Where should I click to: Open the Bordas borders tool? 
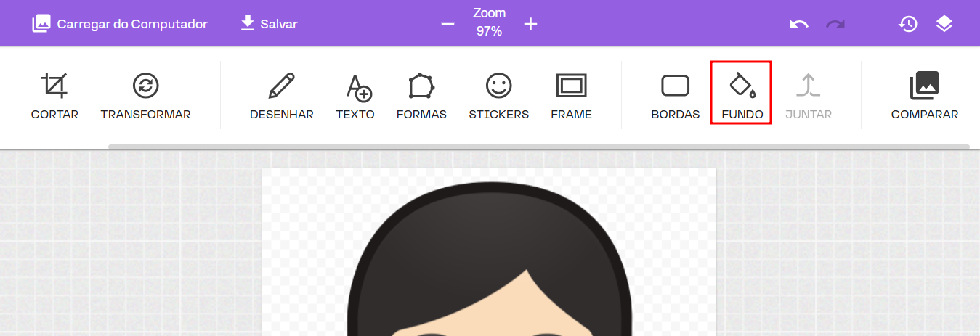coord(675,95)
